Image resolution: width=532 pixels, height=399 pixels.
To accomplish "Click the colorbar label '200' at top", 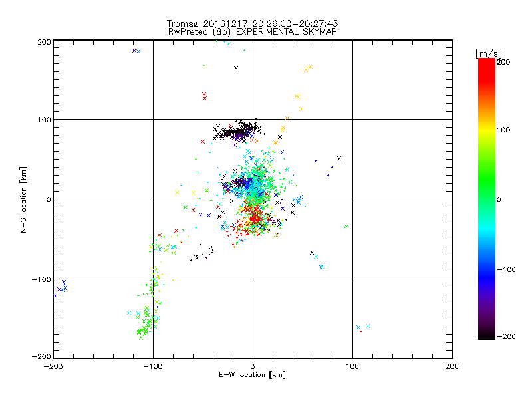I will pyautogui.click(x=503, y=62).
